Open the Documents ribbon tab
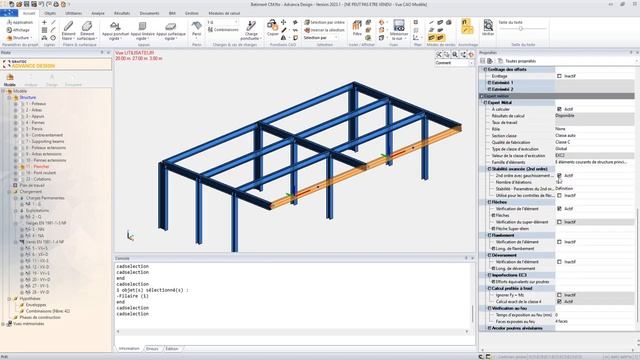The image size is (640, 360). (149, 13)
